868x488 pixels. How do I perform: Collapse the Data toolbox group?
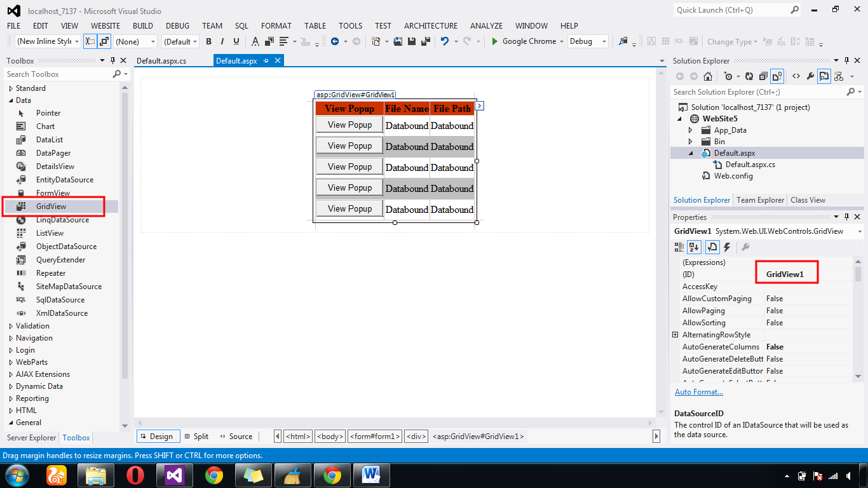11,100
